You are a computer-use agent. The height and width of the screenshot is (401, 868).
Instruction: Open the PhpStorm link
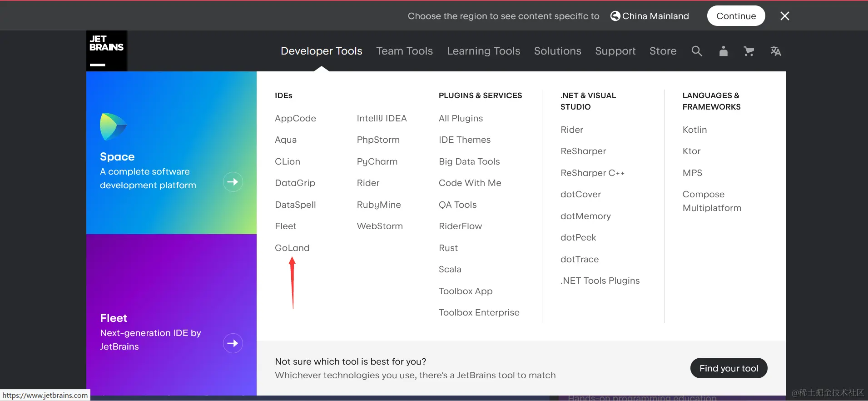click(x=378, y=140)
